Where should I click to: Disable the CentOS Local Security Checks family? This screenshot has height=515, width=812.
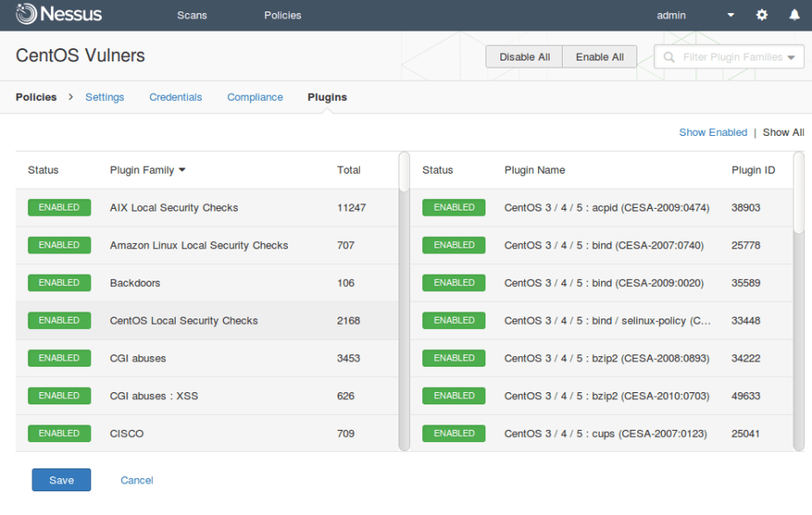(59, 321)
